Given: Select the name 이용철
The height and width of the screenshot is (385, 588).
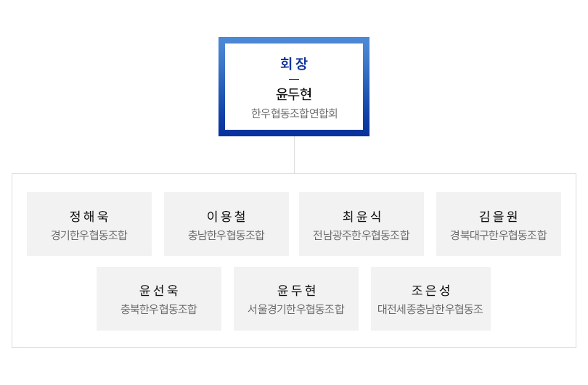Looking at the screenshot, I should click(226, 216).
